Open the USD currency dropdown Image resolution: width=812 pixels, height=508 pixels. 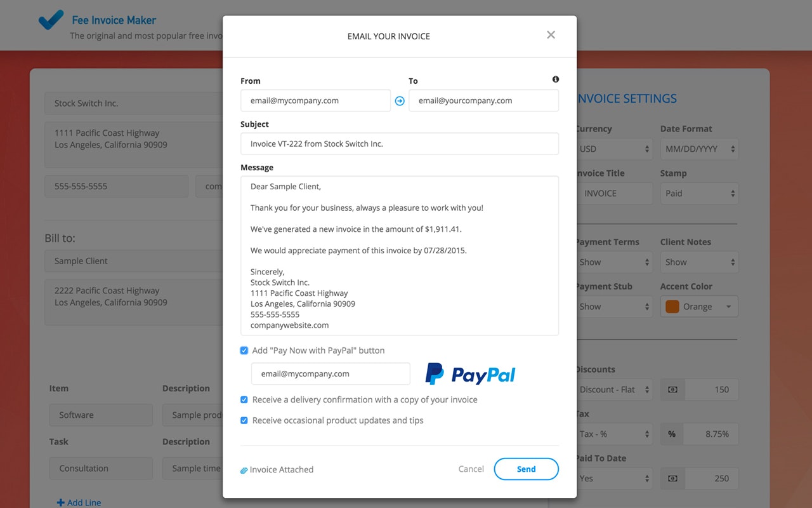pos(613,149)
